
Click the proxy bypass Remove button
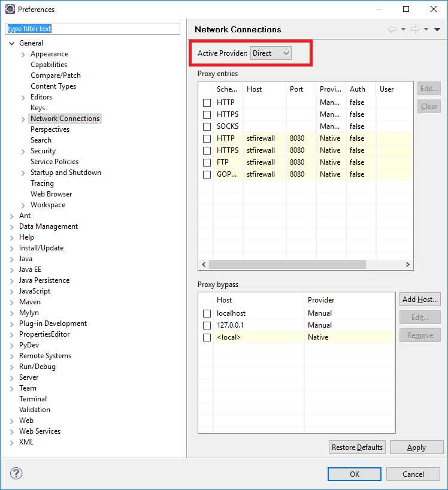(420, 335)
